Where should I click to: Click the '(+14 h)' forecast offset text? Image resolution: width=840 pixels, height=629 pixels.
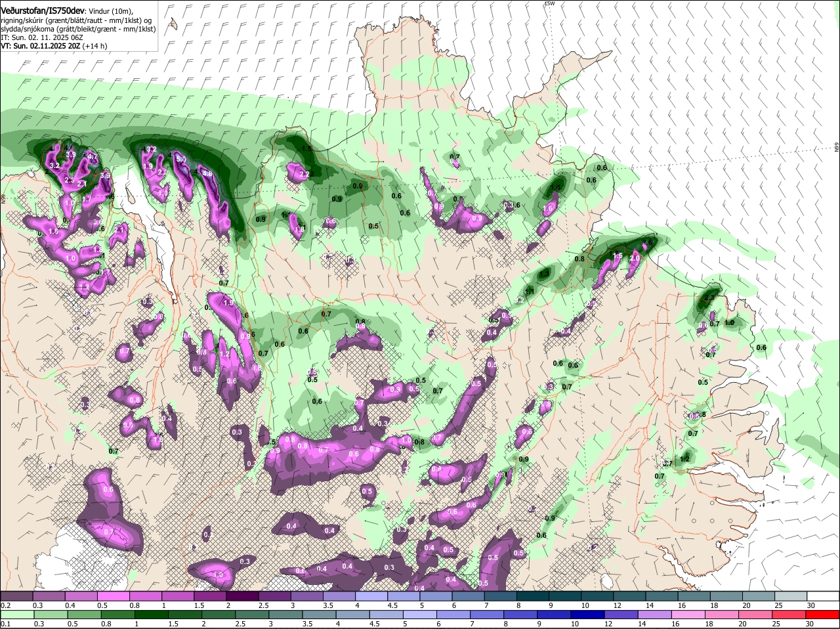95,46
